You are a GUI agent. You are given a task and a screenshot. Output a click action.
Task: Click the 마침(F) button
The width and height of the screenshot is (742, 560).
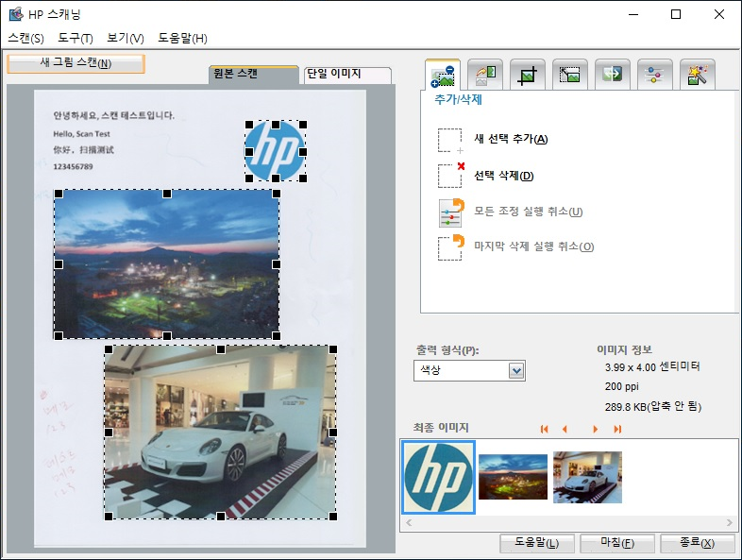(x=617, y=543)
